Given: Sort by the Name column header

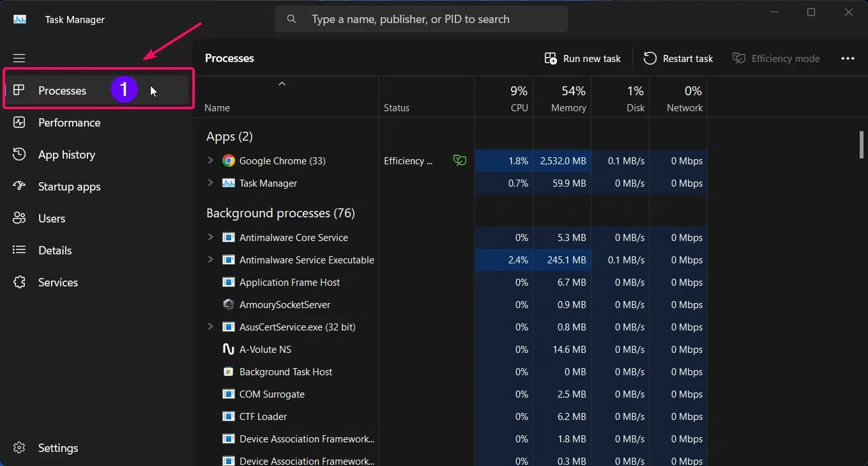Looking at the screenshot, I should [217, 108].
